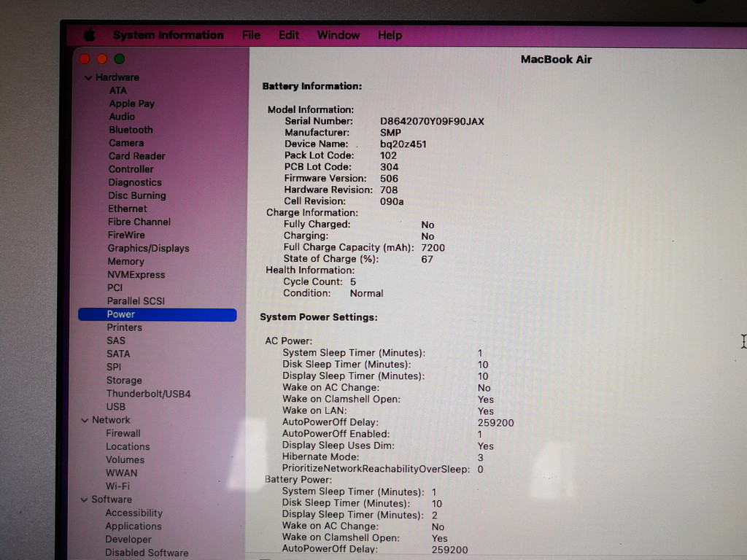Click the green zoom window button
Viewport: 747px width, 560px height.
(120, 59)
